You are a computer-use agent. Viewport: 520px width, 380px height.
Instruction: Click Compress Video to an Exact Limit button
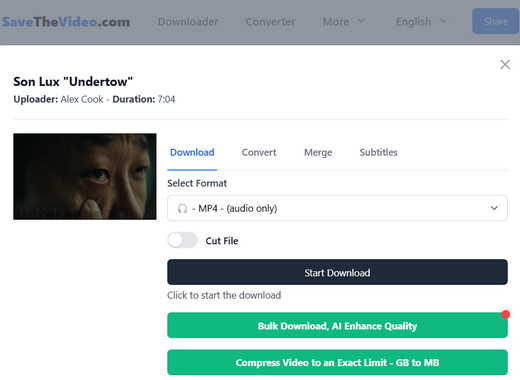[x=337, y=363]
